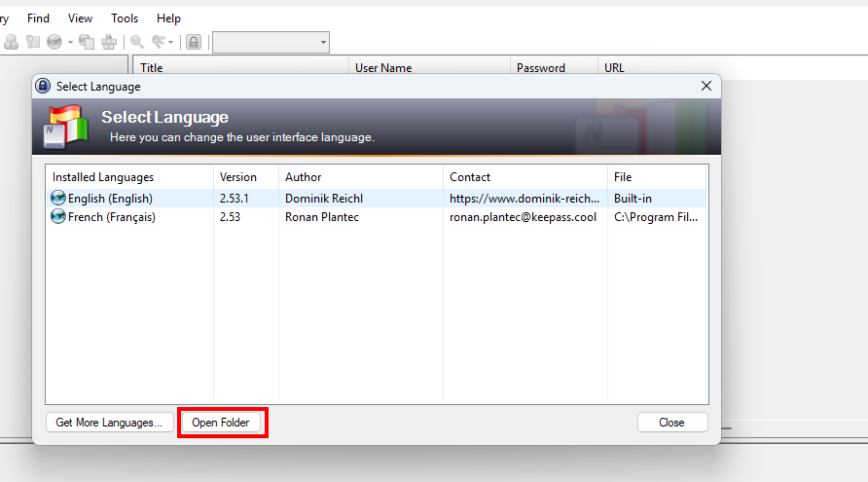This screenshot has height=482, width=868.
Task: Click the Get More Languages button
Action: pos(109,423)
